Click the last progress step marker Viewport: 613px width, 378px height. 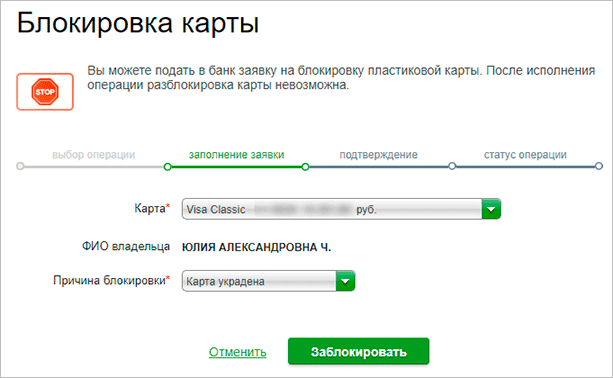(x=599, y=166)
